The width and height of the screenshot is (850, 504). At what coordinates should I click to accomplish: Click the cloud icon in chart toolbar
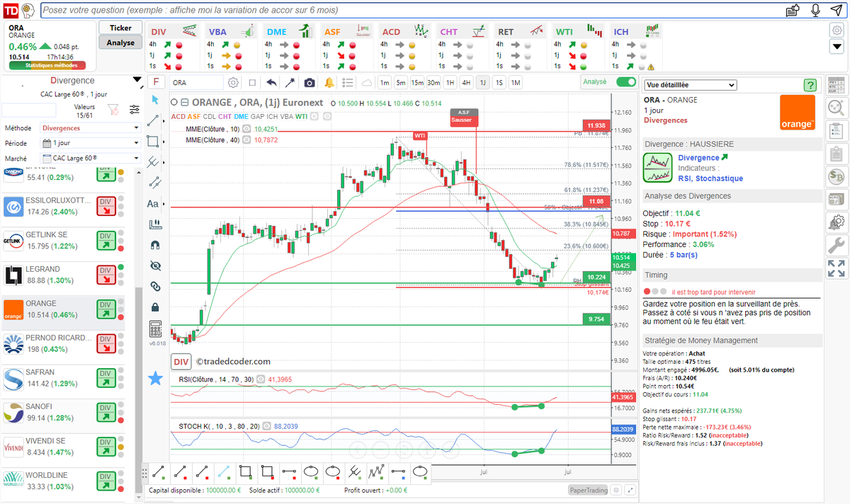tap(366, 82)
